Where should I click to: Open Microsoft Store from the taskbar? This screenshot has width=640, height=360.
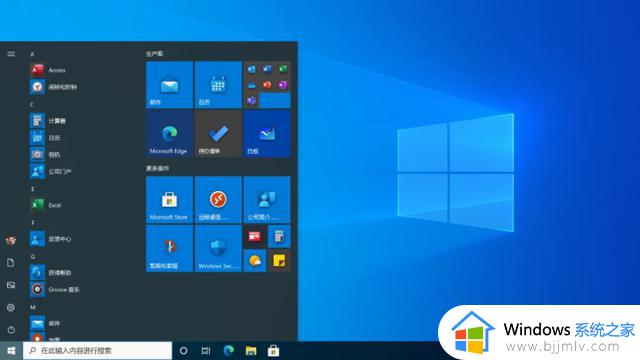273,351
